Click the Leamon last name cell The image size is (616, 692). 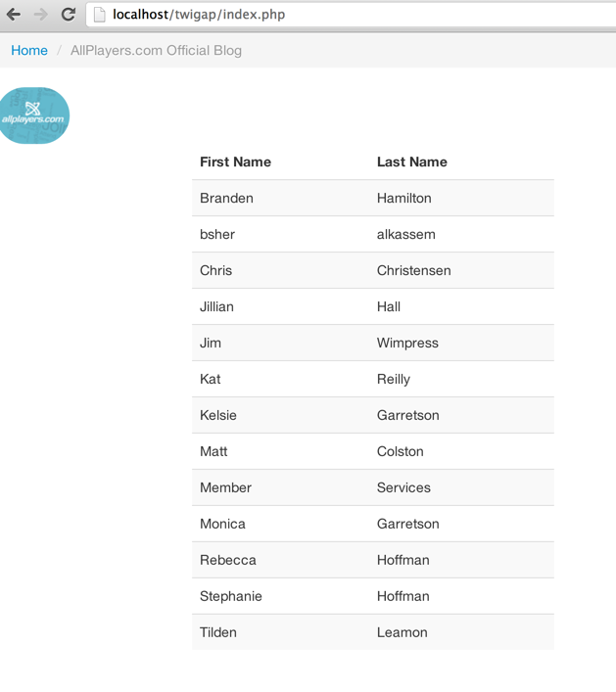(x=402, y=632)
